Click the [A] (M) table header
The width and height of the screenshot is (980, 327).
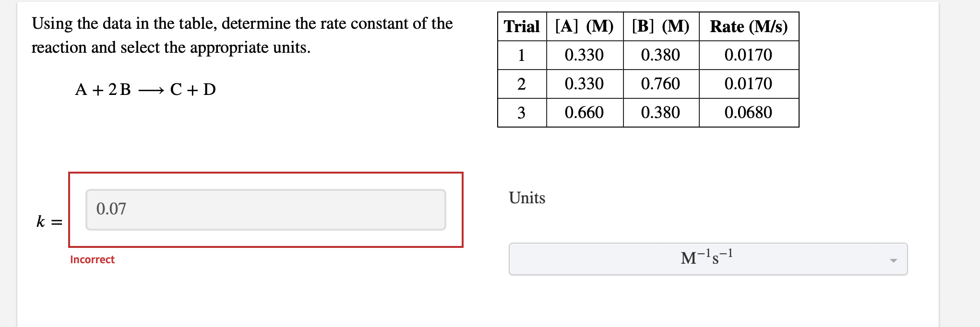(x=584, y=27)
